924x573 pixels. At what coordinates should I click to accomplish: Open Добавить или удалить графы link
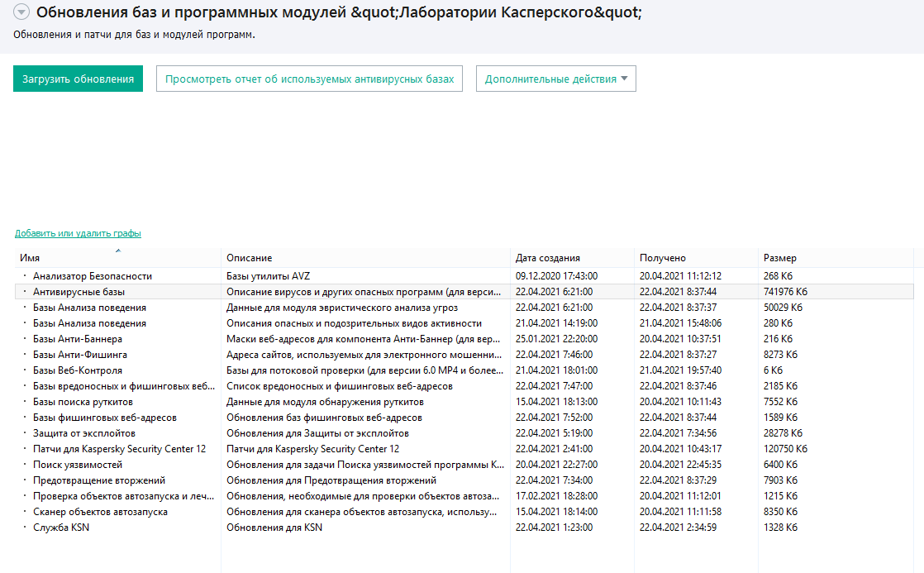point(78,233)
